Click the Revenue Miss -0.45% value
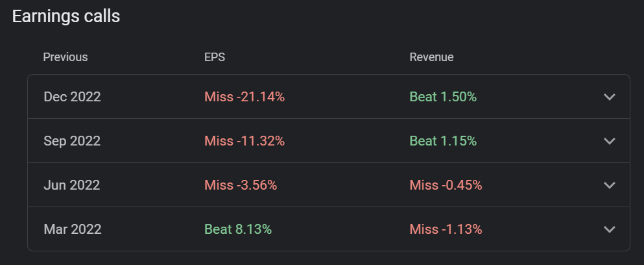Screen dimensions: 644x265 coord(446,185)
